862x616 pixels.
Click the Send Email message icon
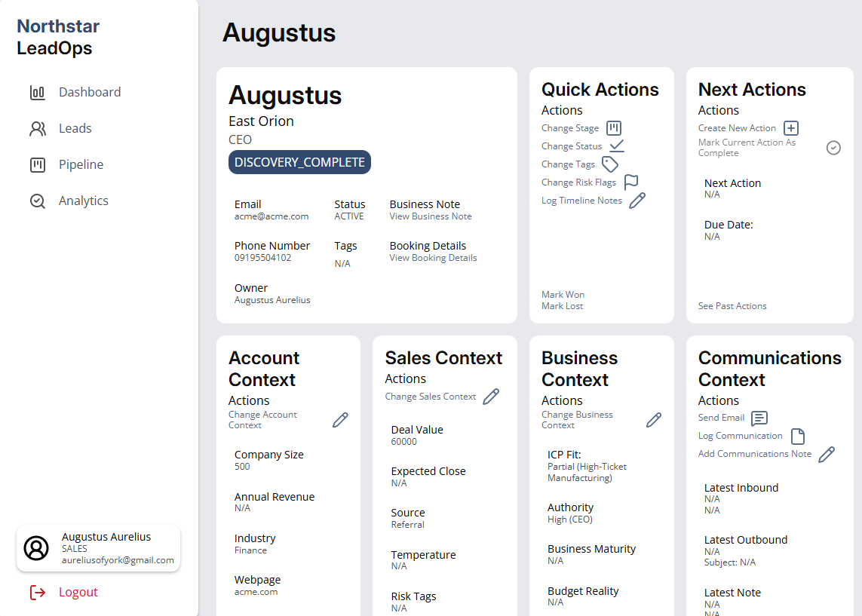click(759, 418)
